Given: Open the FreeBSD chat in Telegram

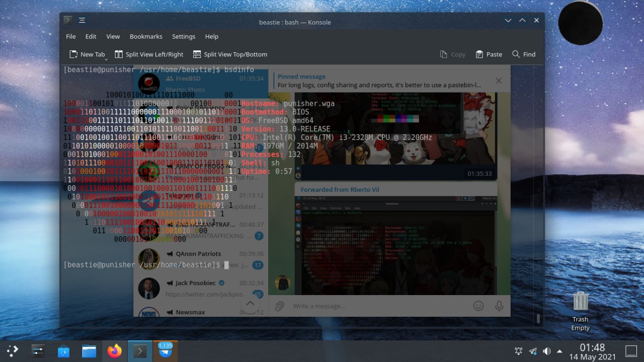Looking at the screenshot, I should pyautogui.click(x=201, y=84).
